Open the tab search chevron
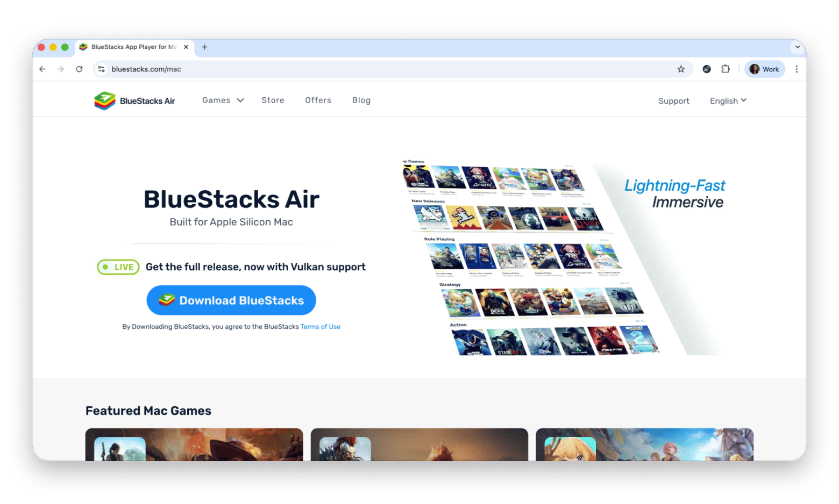The image size is (839, 504). click(797, 47)
